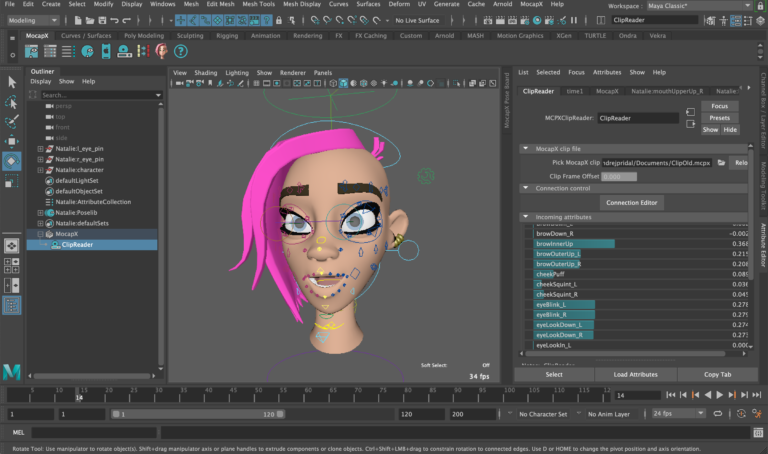The width and height of the screenshot is (768, 454).
Task: Click the Presets button
Action: point(719,118)
